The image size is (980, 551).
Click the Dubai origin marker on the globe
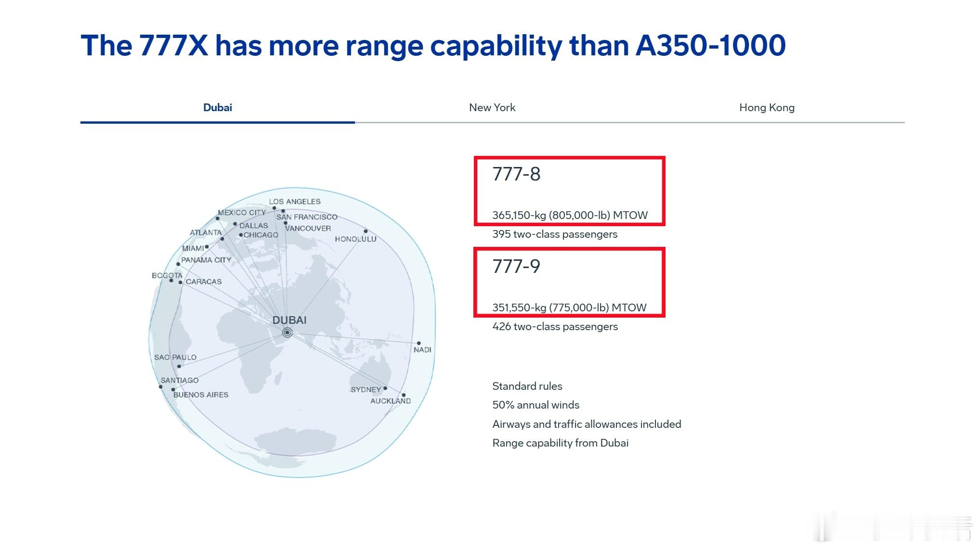click(287, 333)
